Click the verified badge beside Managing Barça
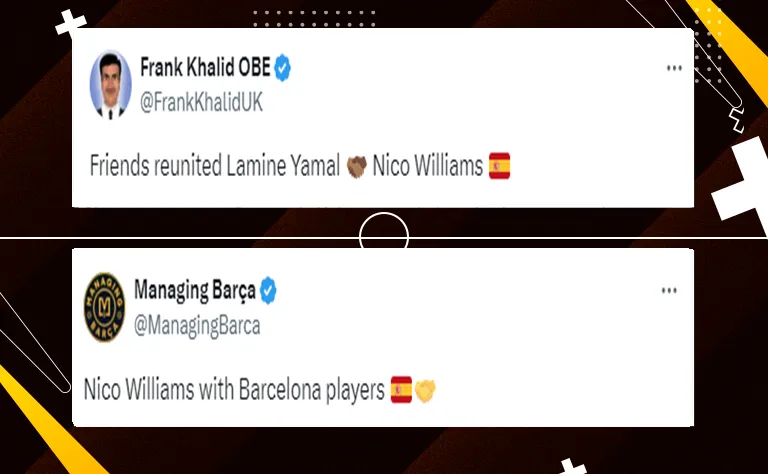 [268, 290]
